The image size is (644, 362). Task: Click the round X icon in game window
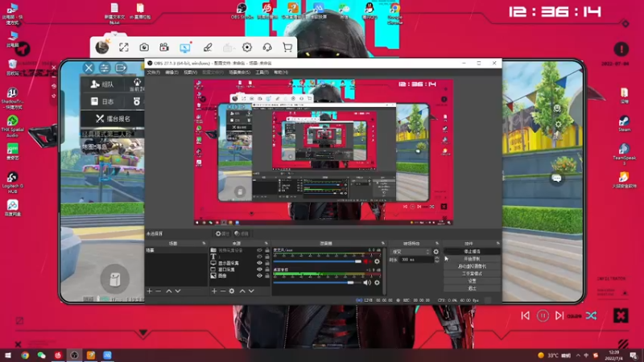(89, 68)
